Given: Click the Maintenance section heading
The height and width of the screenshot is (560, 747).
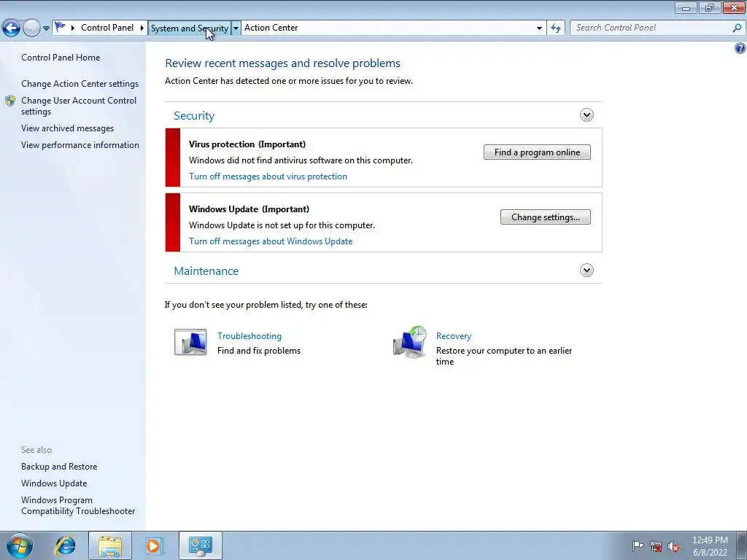Looking at the screenshot, I should click(x=206, y=271).
